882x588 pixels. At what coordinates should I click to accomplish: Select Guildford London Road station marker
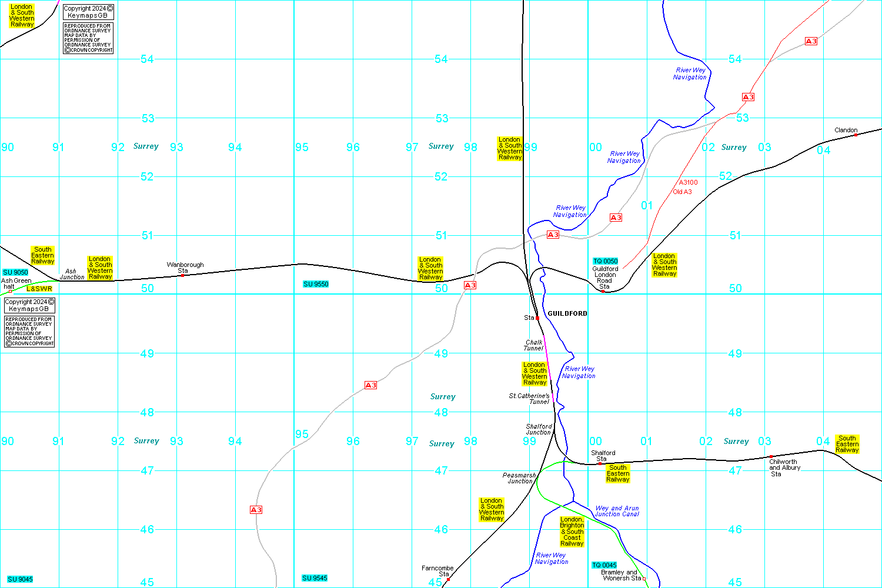click(x=603, y=291)
